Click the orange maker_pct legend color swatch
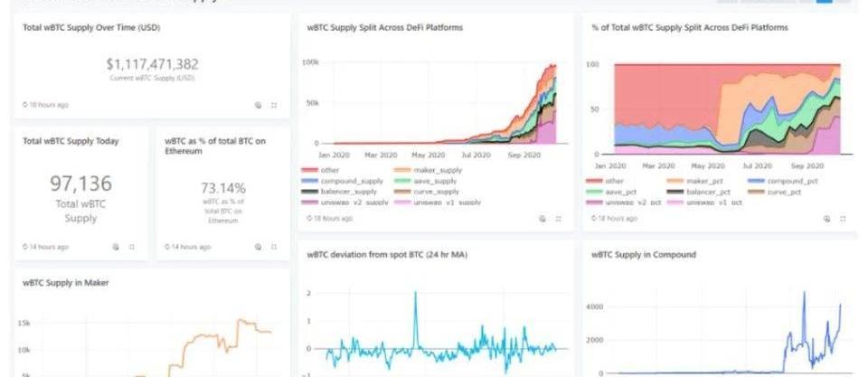This screenshot has height=377, width=868. pos(675,181)
